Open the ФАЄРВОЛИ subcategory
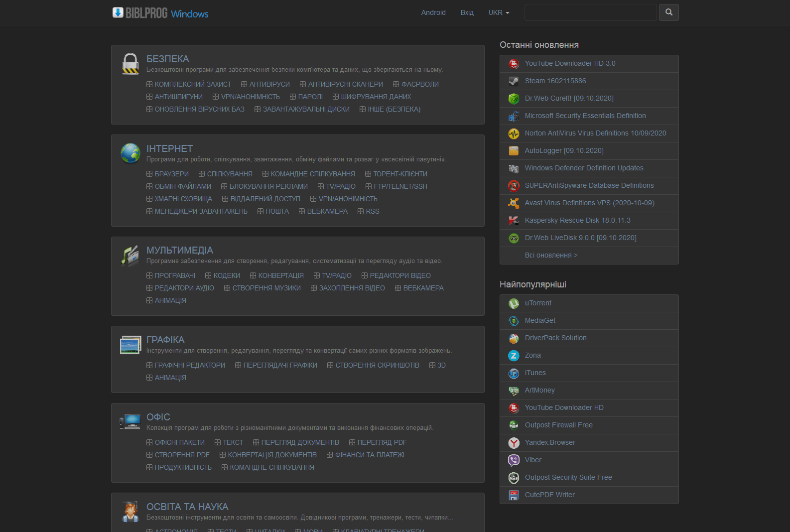This screenshot has height=532, width=790. pyautogui.click(x=420, y=84)
